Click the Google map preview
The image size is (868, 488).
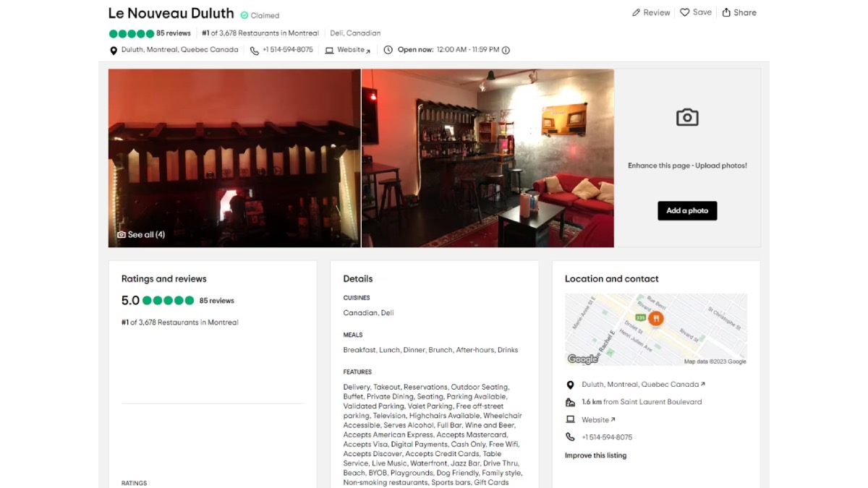click(656, 329)
